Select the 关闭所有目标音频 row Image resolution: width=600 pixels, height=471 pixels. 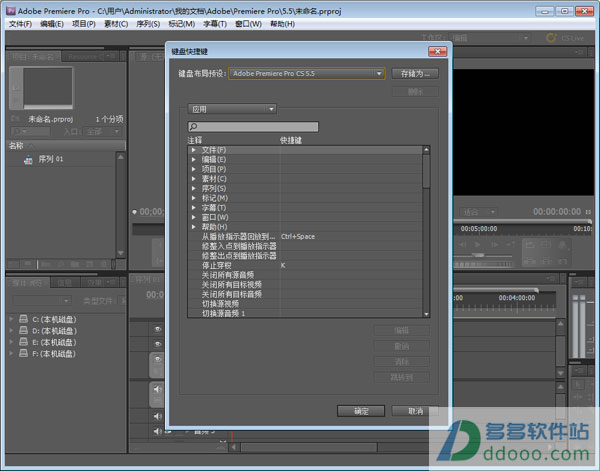pyautogui.click(x=305, y=294)
